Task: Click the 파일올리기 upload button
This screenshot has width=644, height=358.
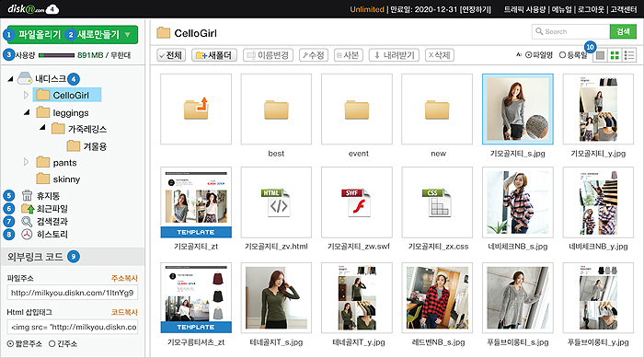Action: [40, 35]
